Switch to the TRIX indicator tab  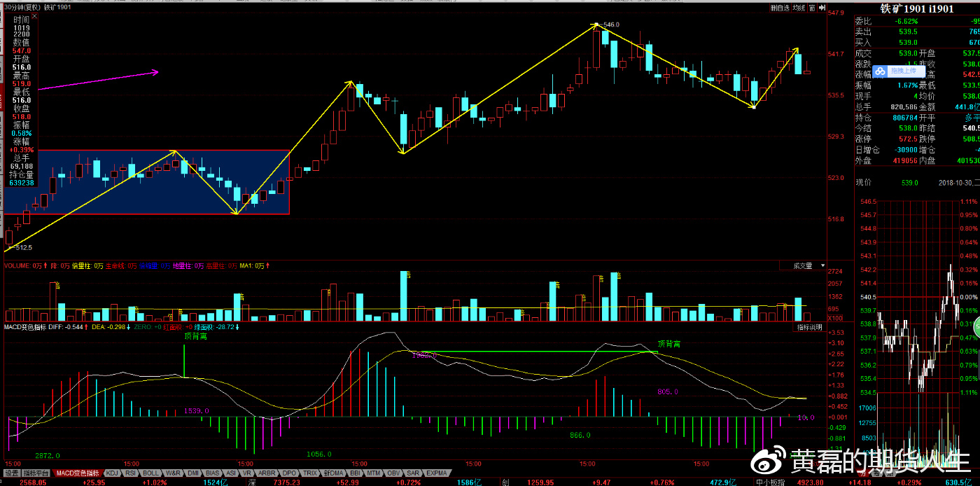click(x=310, y=473)
